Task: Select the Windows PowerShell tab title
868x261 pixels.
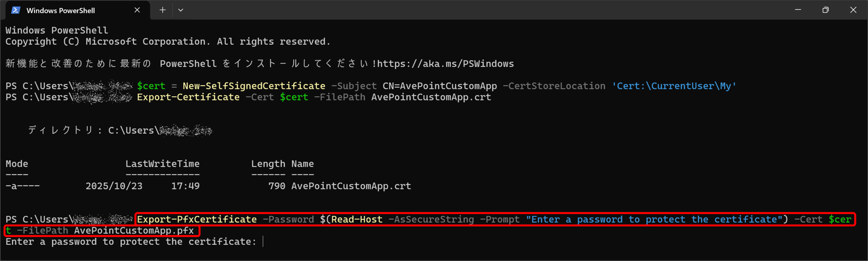Action: pos(61,10)
